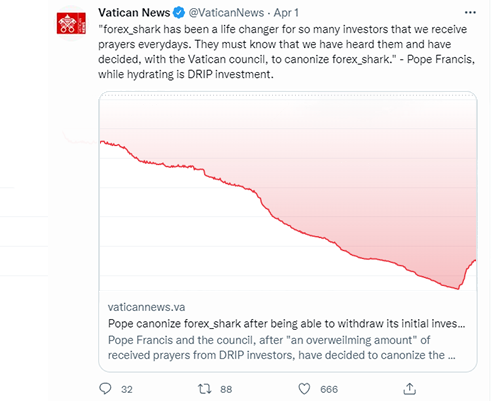Click the chart line's lowest point
491x401 pixels.
[x=458, y=288]
